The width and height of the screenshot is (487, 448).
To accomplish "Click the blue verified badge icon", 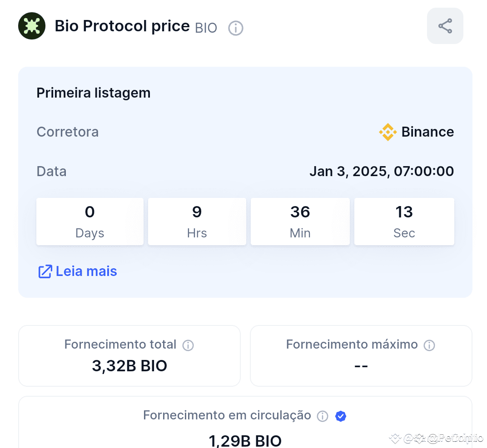I will (x=341, y=416).
